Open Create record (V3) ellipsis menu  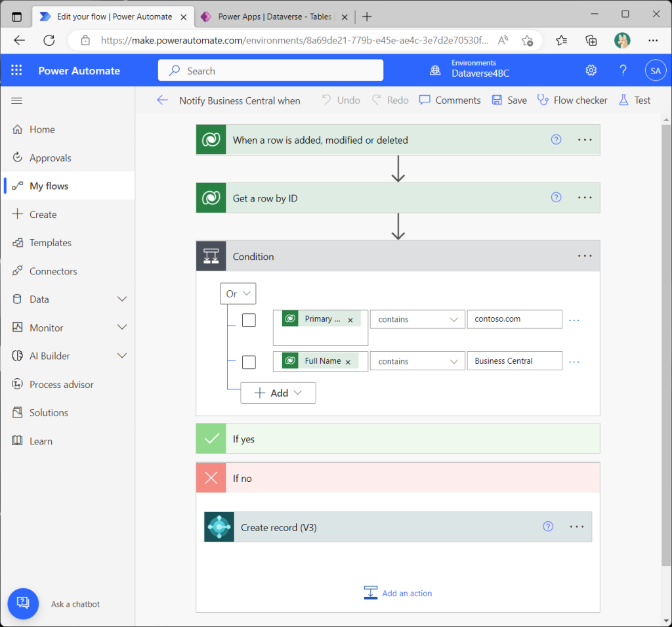(576, 527)
